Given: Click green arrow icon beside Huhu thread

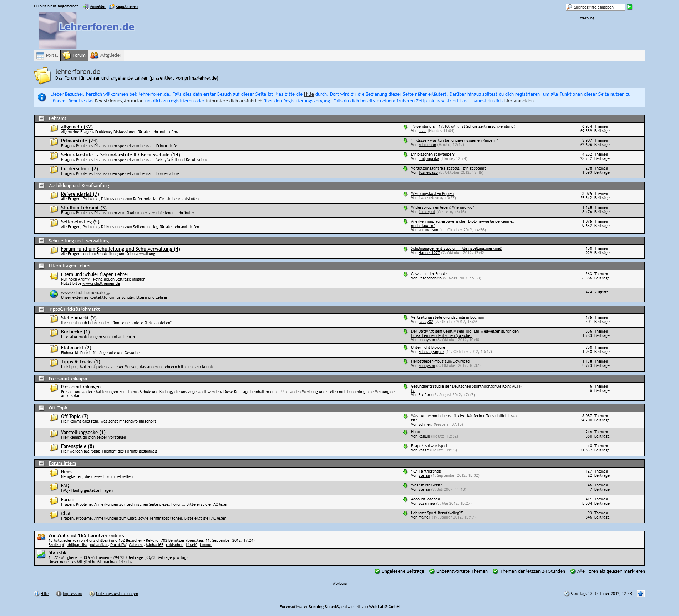Looking at the screenshot, I should coord(405,433).
